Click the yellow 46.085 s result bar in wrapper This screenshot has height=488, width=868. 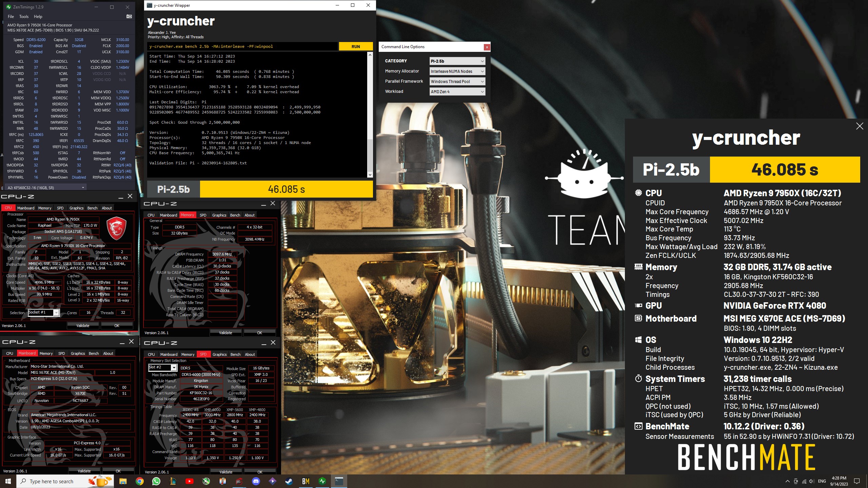(x=287, y=189)
